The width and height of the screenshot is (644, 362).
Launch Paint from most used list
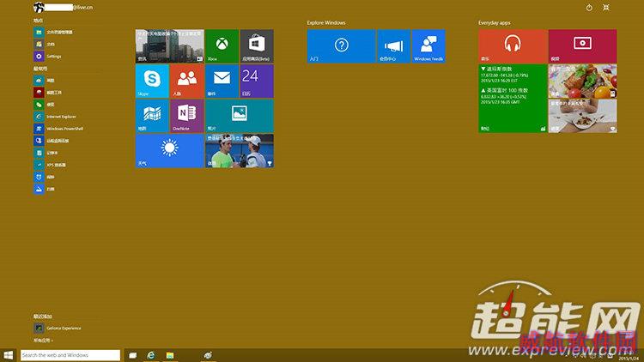[x=45, y=81]
